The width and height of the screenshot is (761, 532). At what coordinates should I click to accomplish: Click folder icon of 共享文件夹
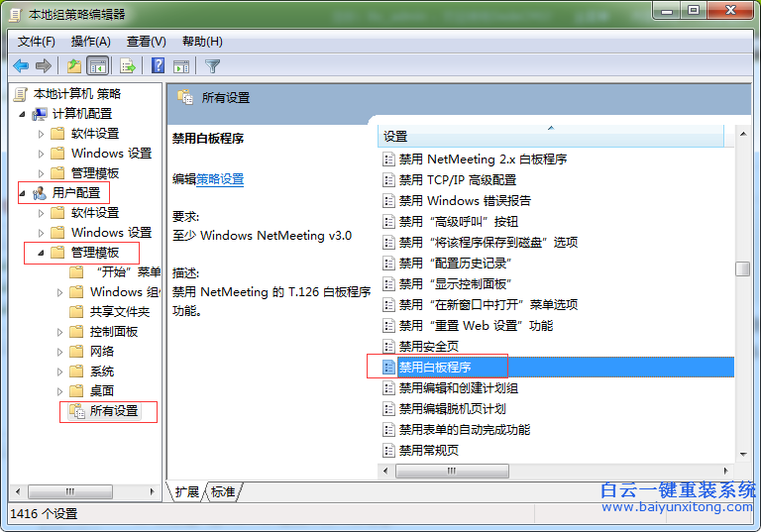tap(76, 312)
